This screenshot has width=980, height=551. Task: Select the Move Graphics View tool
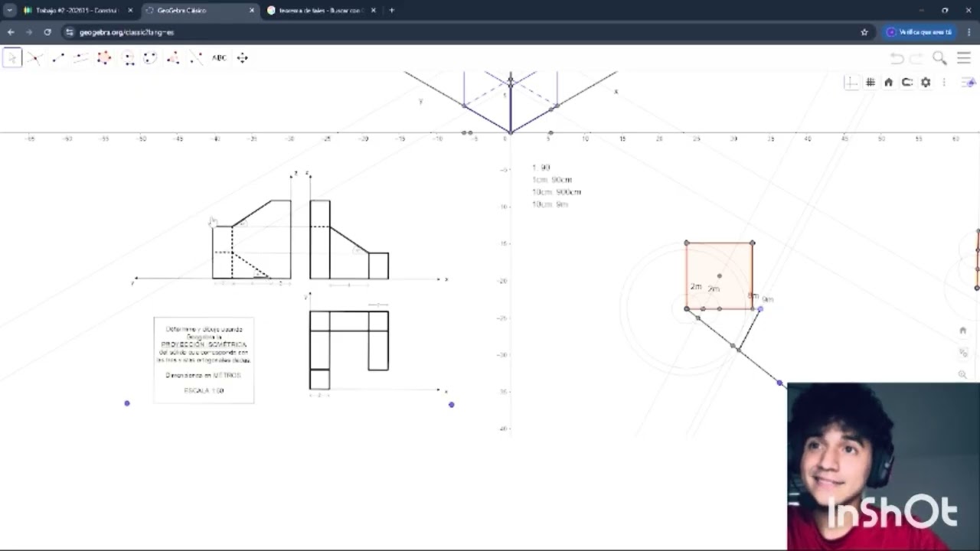point(242,58)
